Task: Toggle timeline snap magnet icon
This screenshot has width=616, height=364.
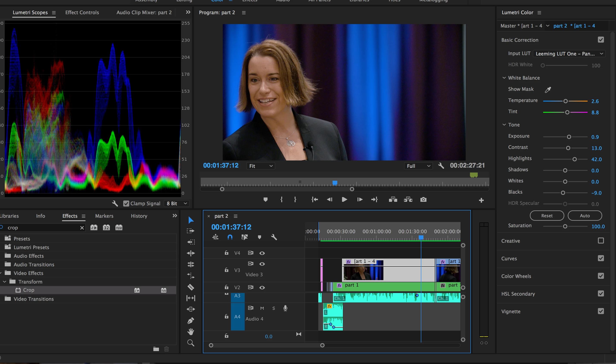Action: point(230,237)
